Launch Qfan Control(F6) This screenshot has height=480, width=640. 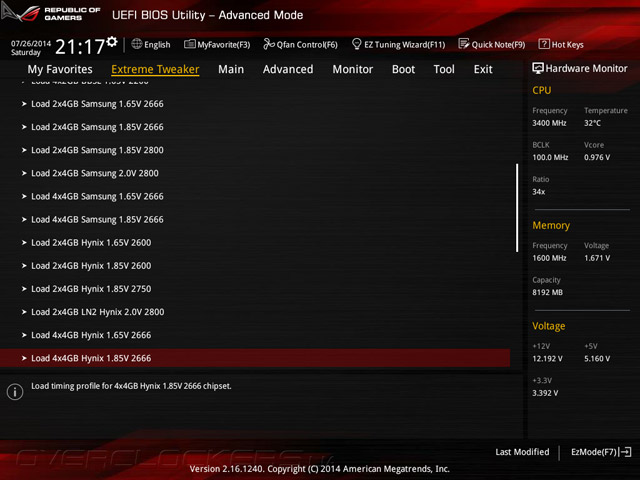click(307, 45)
